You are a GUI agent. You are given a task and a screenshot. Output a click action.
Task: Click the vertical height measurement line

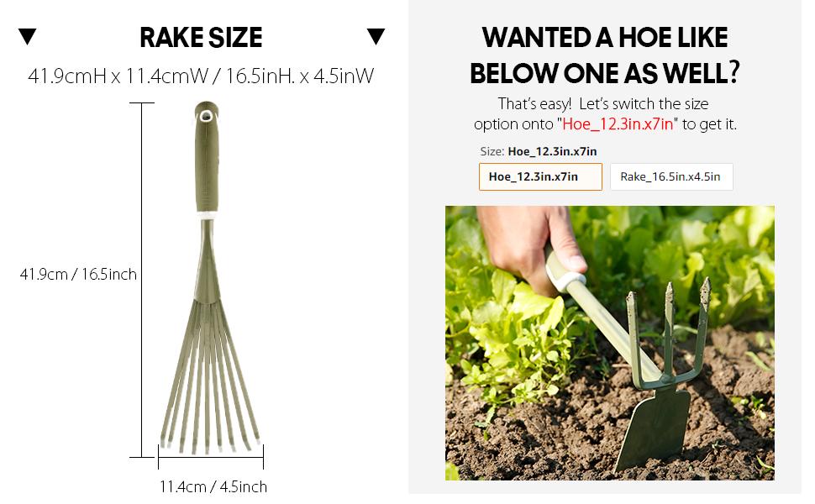[x=142, y=280]
